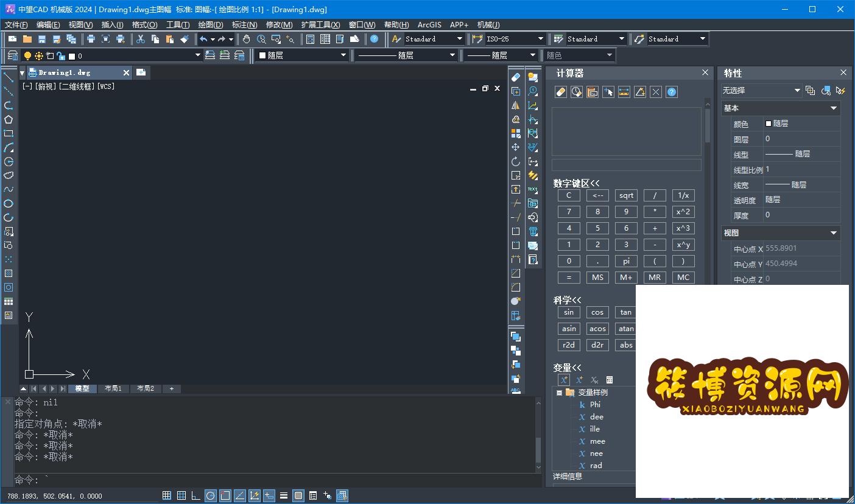Image resolution: width=855 pixels, height=504 pixels.
Task: Toggle Snap mode in status bar
Action: tap(166, 495)
